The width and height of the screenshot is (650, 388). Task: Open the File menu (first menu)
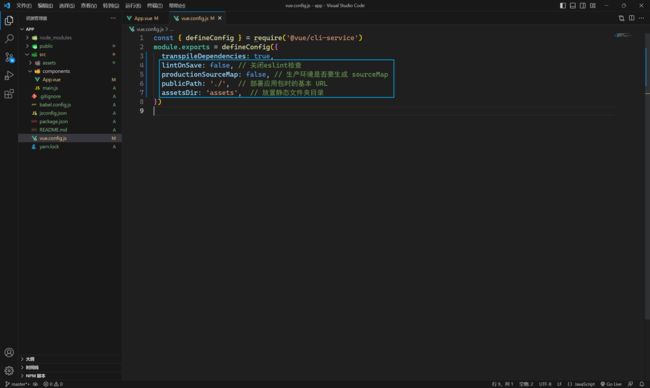(x=24, y=5)
